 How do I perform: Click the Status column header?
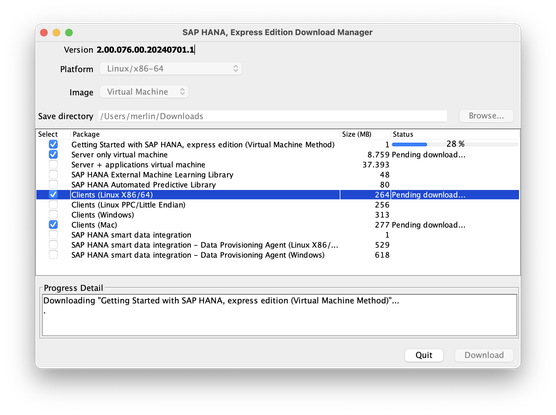tap(403, 134)
